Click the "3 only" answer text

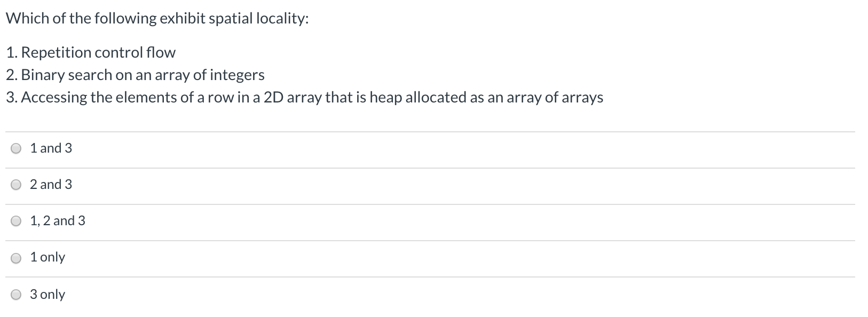click(48, 294)
